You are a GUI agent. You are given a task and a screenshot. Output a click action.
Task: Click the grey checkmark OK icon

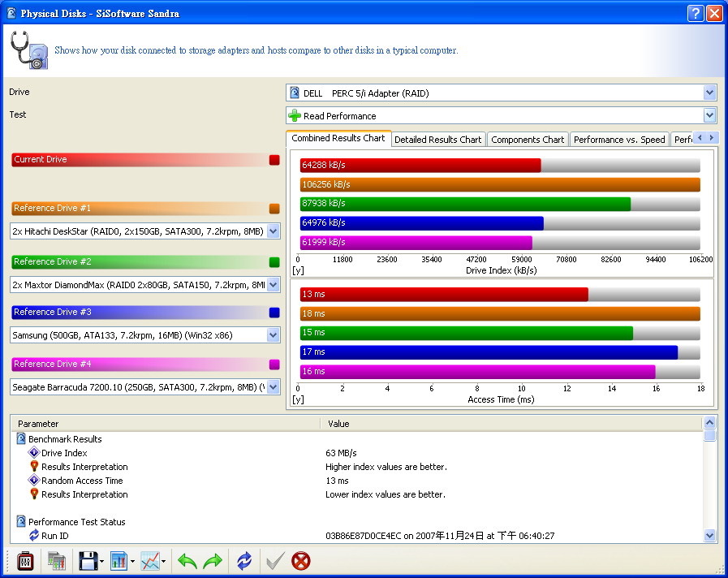(x=275, y=561)
